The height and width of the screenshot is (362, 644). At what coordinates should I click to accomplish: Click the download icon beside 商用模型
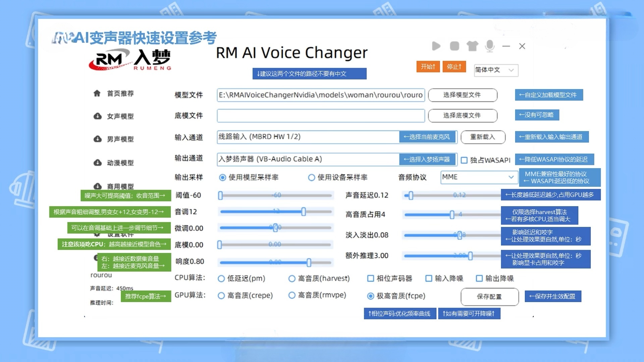97,186
